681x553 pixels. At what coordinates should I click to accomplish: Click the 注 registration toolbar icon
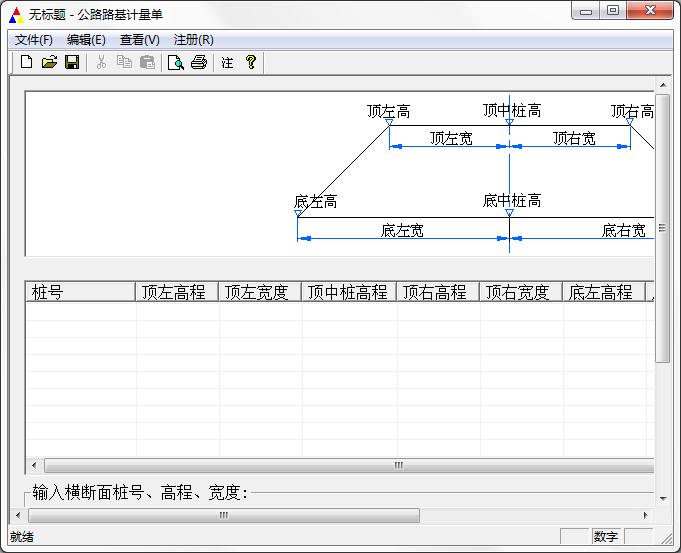coord(227,62)
